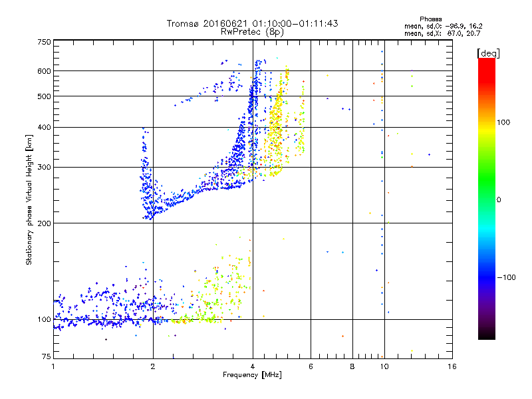This screenshot has height=399, width=532.
Task: Click the plot title 'Tromsø 20160621 01:10:00-01:11:43'
Action: click(x=252, y=23)
